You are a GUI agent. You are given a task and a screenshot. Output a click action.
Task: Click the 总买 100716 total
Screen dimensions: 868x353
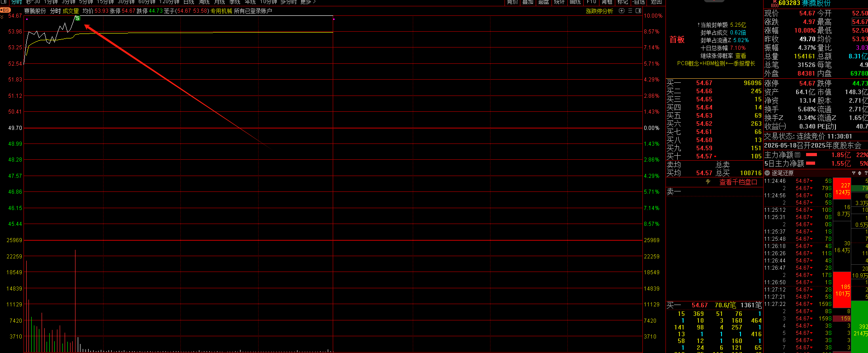pos(750,173)
